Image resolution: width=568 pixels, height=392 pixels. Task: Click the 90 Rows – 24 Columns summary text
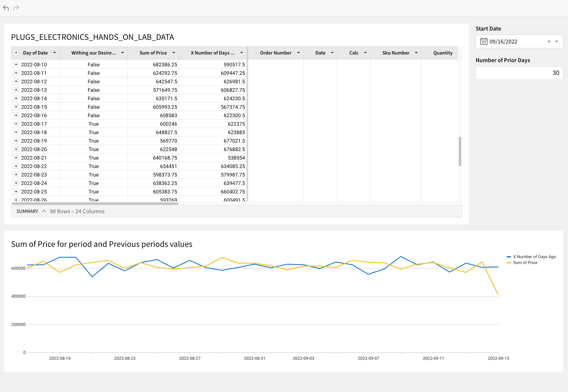pyautogui.click(x=77, y=211)
